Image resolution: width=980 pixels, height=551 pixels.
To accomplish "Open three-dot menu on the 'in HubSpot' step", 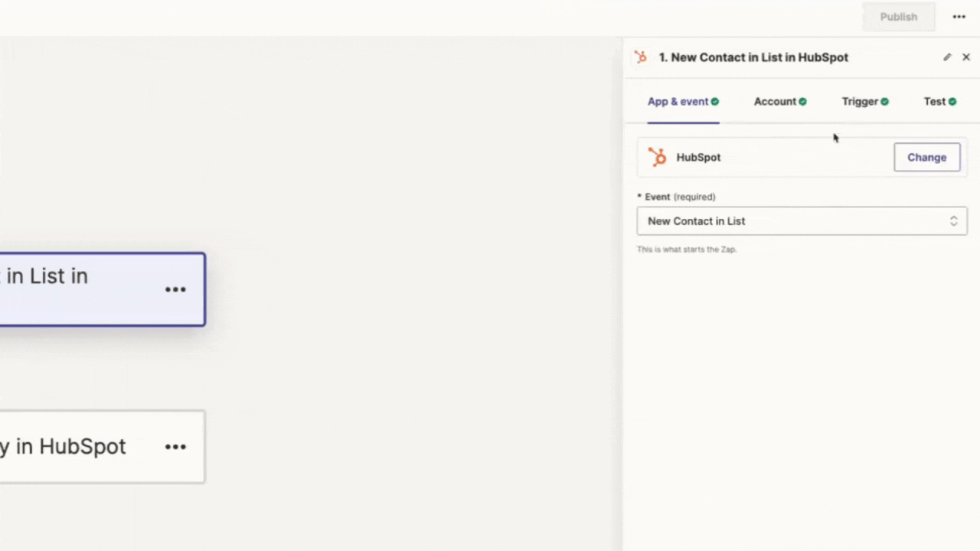I will (x=175, y=447).
